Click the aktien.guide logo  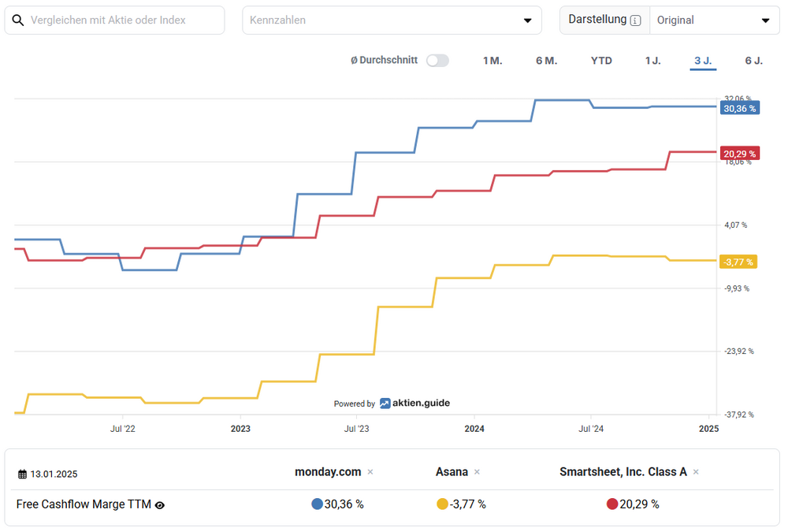(x=414, y=403)
